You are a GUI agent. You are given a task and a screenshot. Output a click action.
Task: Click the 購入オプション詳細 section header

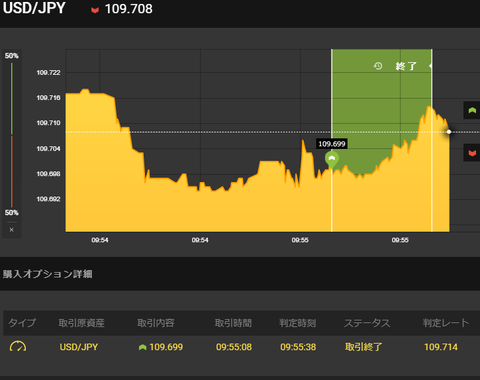[x=48, y=274]
